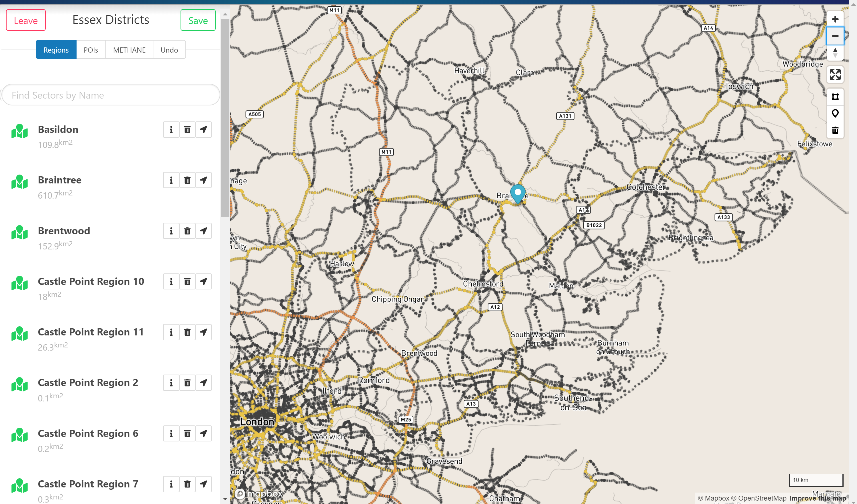This screenshot has height=504, width=857.
Task: Reset map bearing with compass icon
Action: pyautogui.click(x=835, y=53)
